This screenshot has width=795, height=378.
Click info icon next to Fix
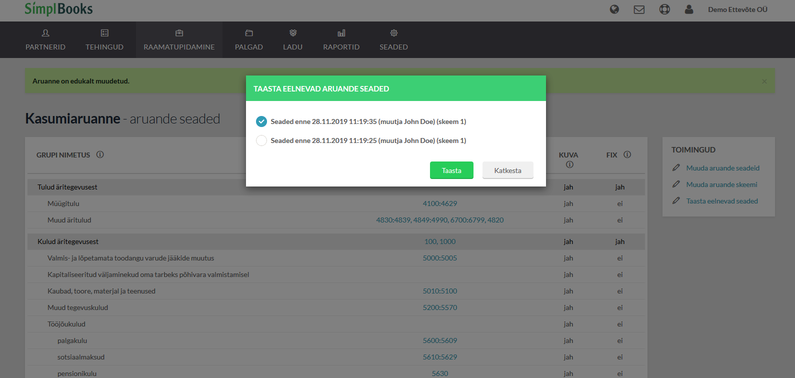[627, 155]
